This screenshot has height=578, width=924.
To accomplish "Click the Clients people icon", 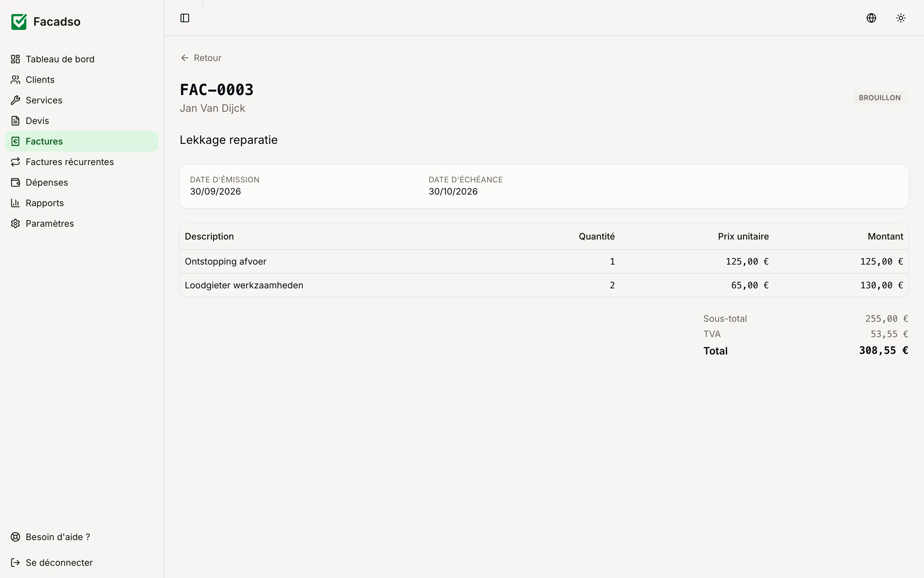I will tap(15, 80).
